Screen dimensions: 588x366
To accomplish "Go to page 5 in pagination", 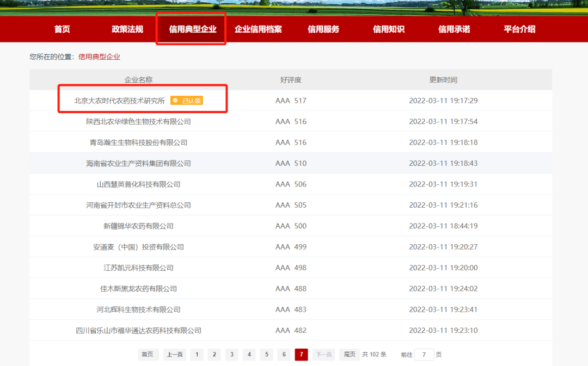I will [267, 355].
